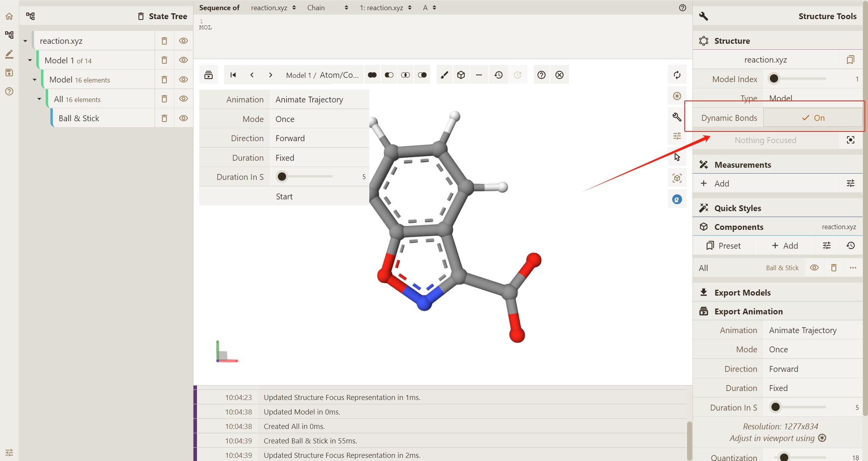The height and width of the screenshot is (461, 868).
Task: Toggle Dynamic Bonds On option
Action: [x=813, y=118]
